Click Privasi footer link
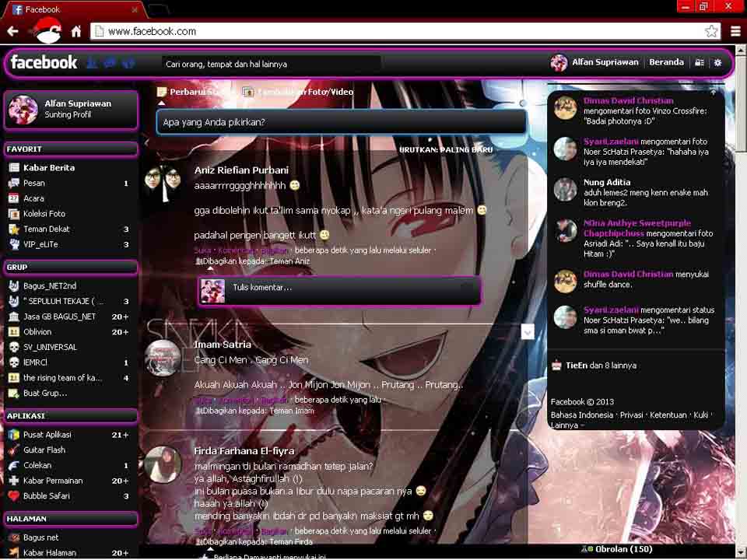 632,415
